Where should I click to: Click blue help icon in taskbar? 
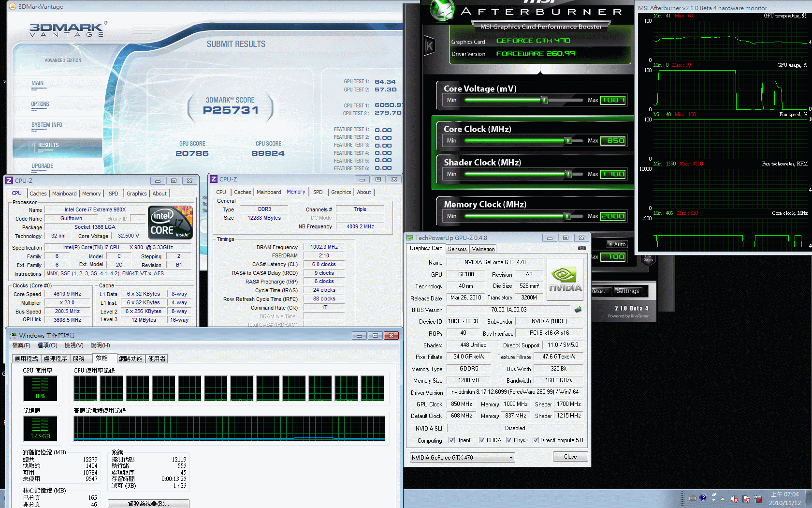(703, 497)
